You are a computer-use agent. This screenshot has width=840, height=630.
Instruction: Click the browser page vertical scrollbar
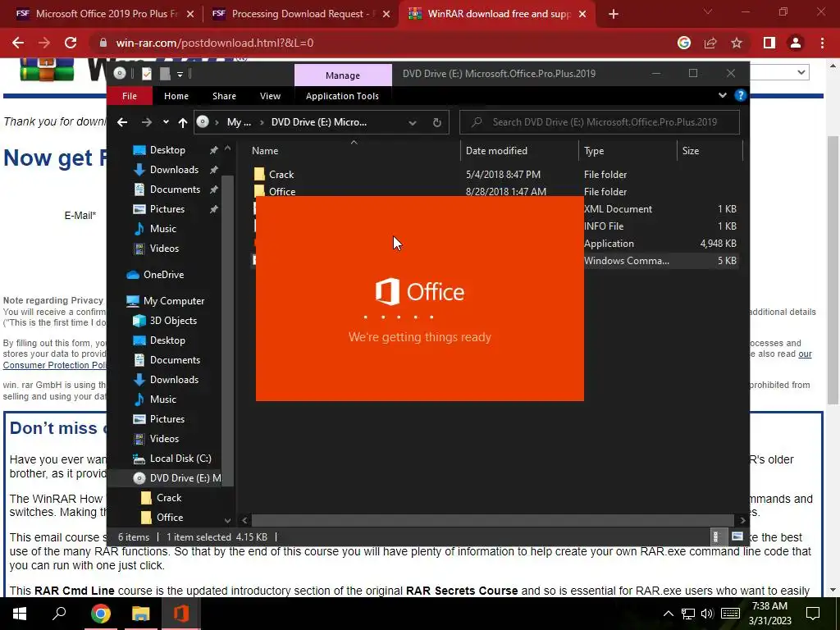(833, 270)
